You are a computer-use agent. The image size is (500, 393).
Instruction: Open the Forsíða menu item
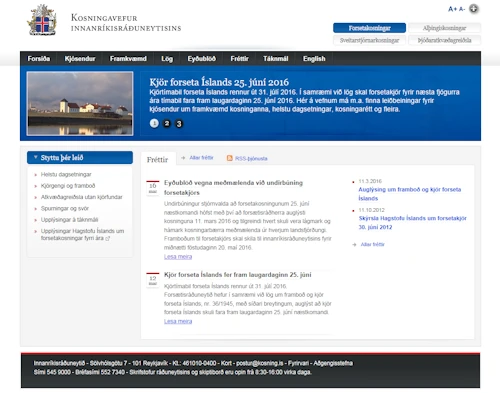[39, 59]
